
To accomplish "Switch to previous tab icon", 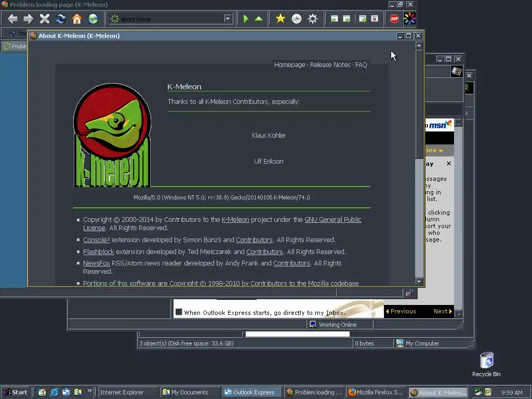I will tap(334, 19).
